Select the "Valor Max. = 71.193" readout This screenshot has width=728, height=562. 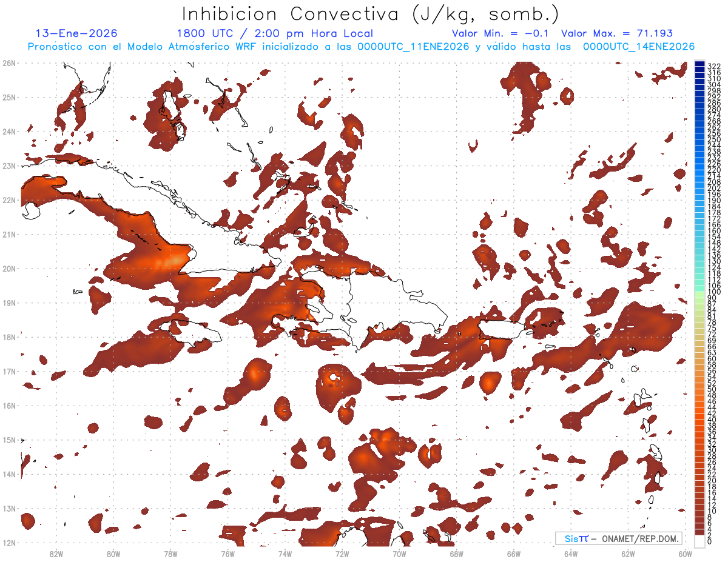(x=617, y=33)
